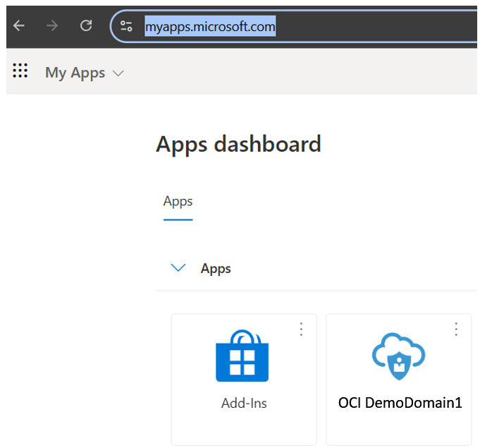
Task: Reload the current page
Action: (86, 26)
